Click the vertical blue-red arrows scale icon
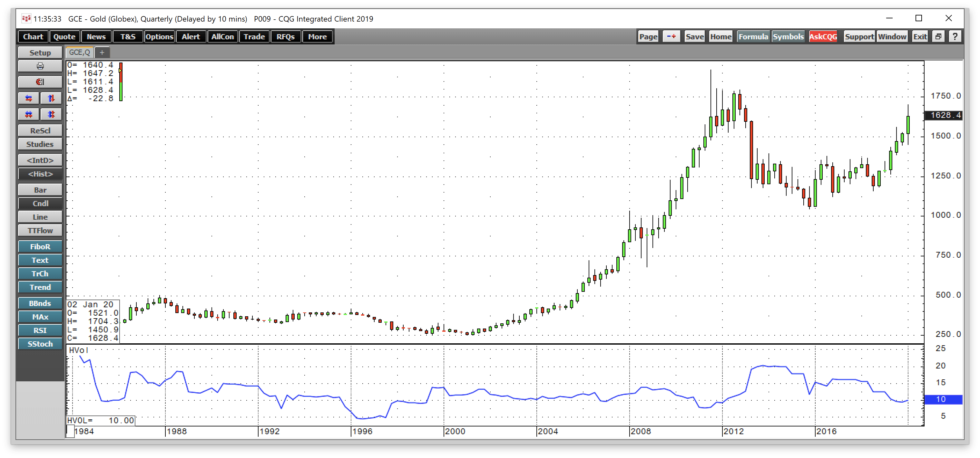The height and width of the screenshot is (458, 980). click(x=51, y=99)
